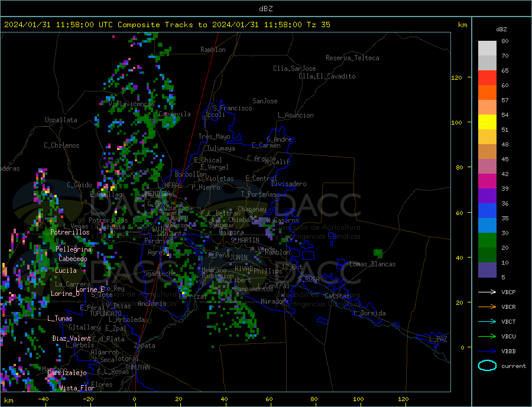
Task: Click the 'Mirador' map label
Action: (273, 301)
